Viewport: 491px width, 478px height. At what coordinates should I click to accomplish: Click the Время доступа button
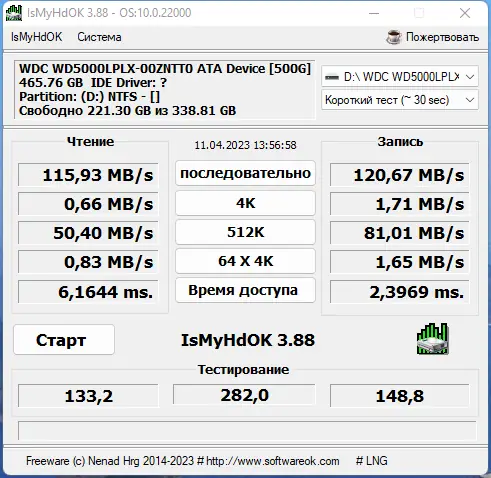tap(245, 290)
